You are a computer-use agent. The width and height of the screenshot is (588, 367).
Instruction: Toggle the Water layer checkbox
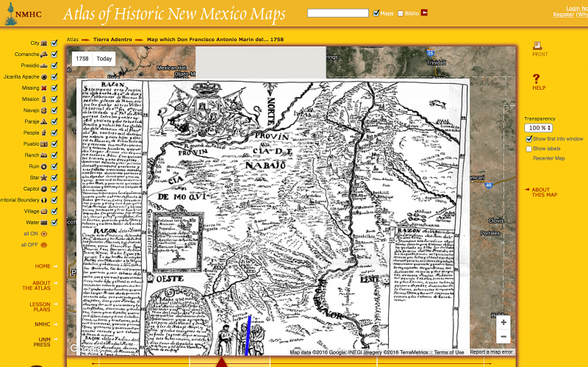pos(54,223)
